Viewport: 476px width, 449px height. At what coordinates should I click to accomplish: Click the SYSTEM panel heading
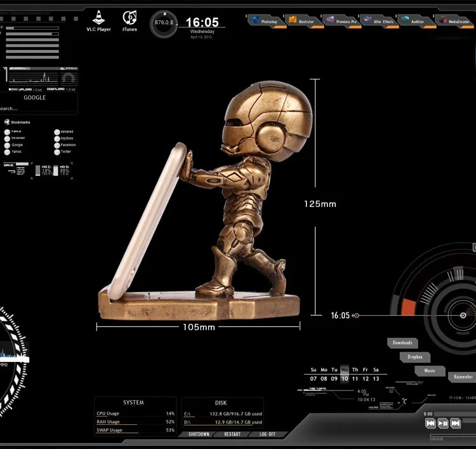pyautogui.click(x=133, y=403)
